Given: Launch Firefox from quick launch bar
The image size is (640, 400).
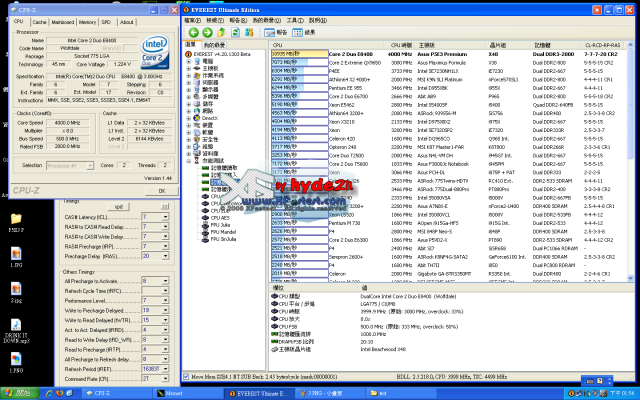Looking at the screenshot, I should pos(60,393).
